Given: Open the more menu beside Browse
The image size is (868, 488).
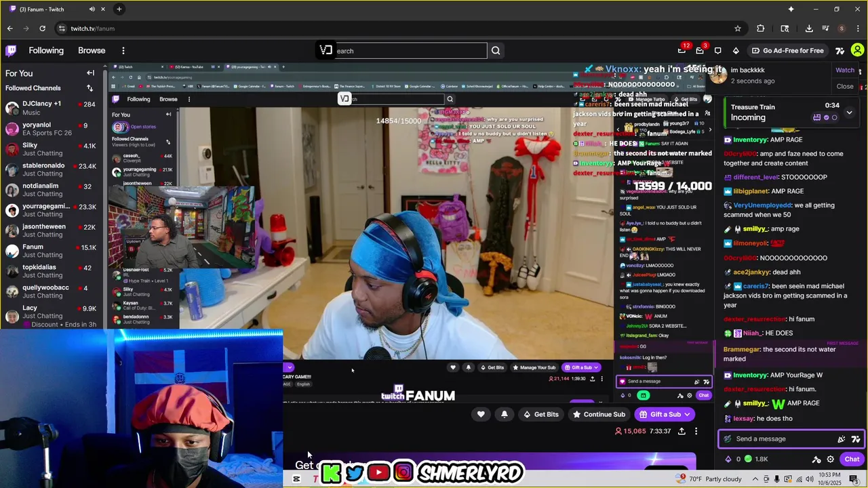Looking at the screenshot, I should [123, 50].
